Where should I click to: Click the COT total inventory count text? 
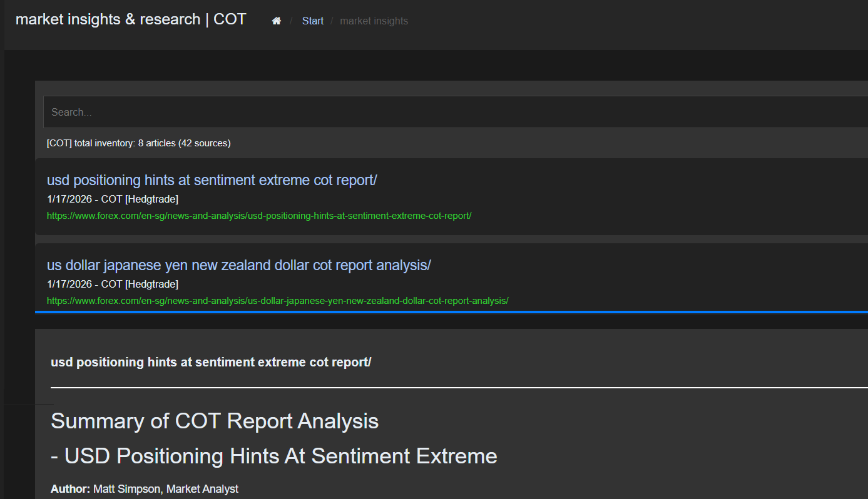pyautogui.click(x=138, y=143)
